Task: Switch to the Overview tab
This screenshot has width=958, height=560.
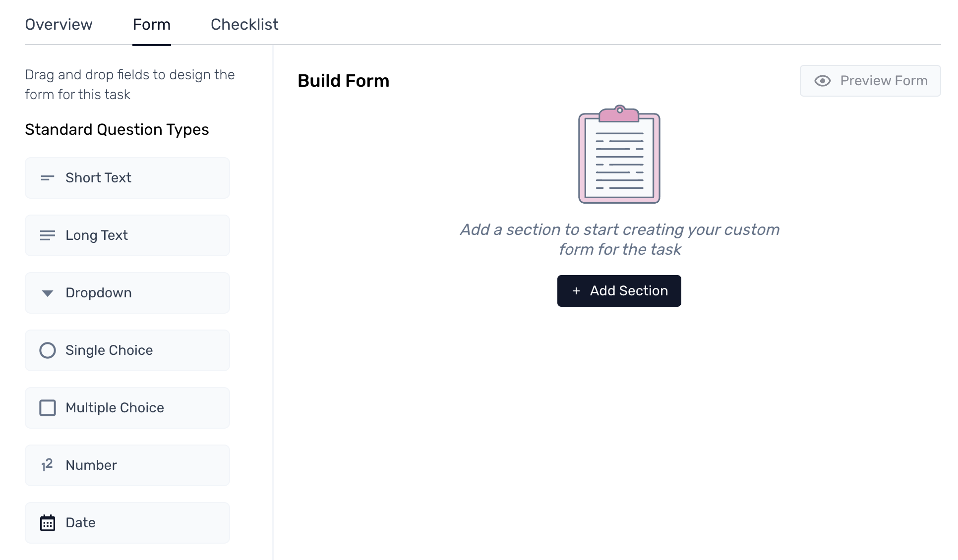Action: pyautogui.click(x=59, y=24)
